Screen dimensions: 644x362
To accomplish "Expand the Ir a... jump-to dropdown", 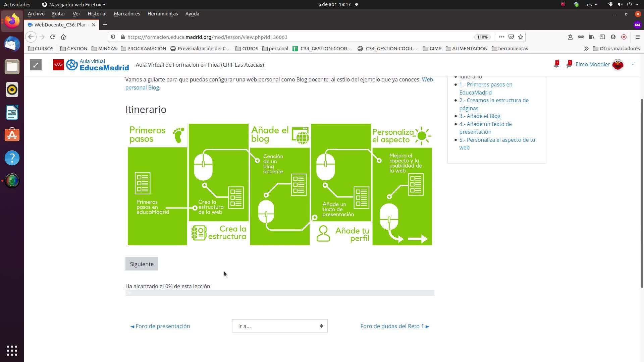I will point(279,326).
